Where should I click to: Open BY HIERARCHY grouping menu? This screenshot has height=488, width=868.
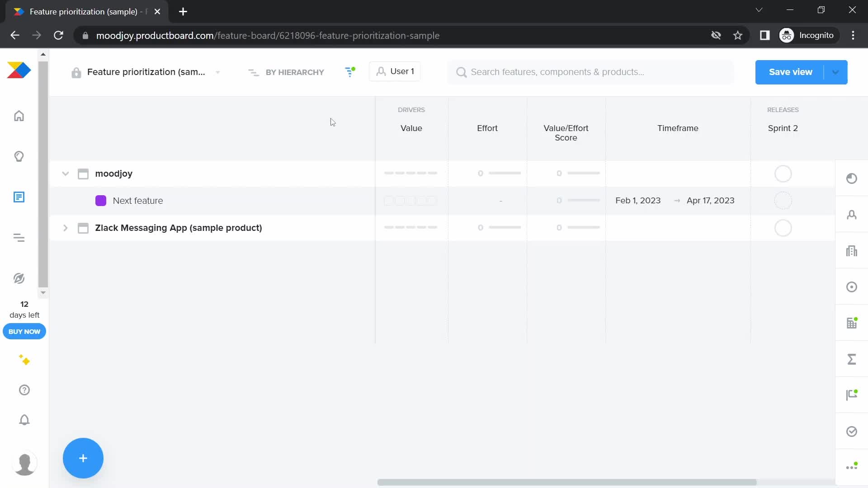286,72
